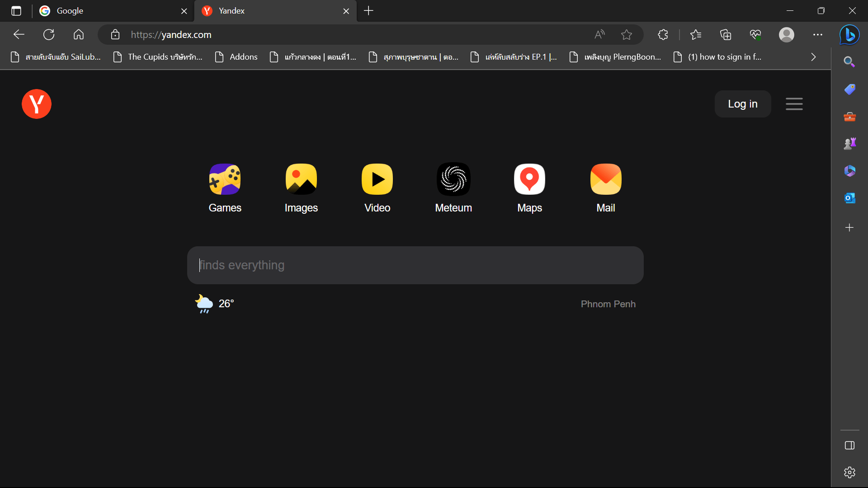Open Browser essentials heart icon
This screenshot has height=488, width=868.
click(x=755, y=34)
